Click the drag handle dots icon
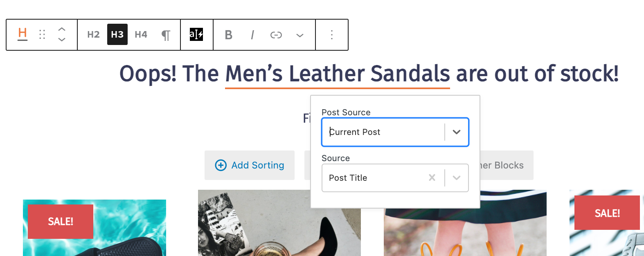Screen dimensions: 644x256 tap(42, 34)
